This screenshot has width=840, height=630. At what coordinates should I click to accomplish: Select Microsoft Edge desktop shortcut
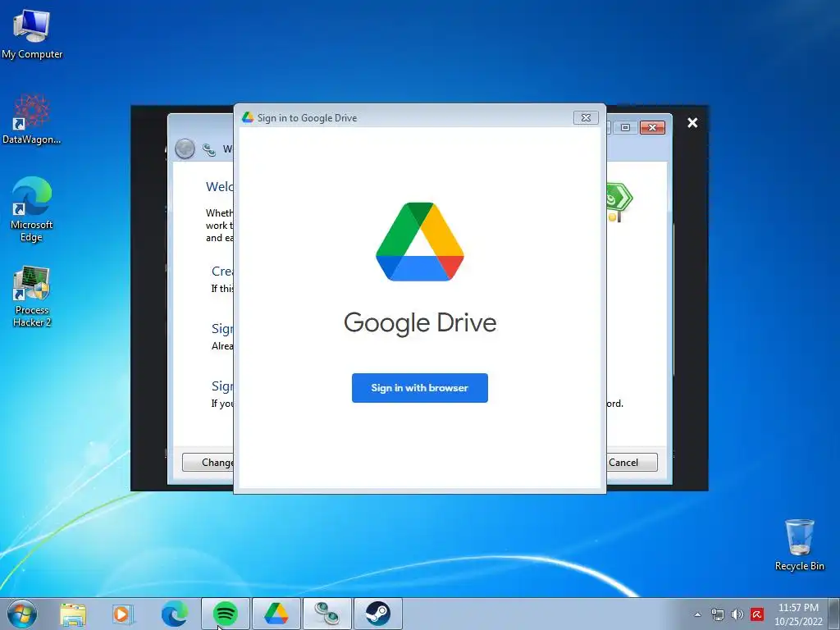pyautogui.click(x=32, y=209)
